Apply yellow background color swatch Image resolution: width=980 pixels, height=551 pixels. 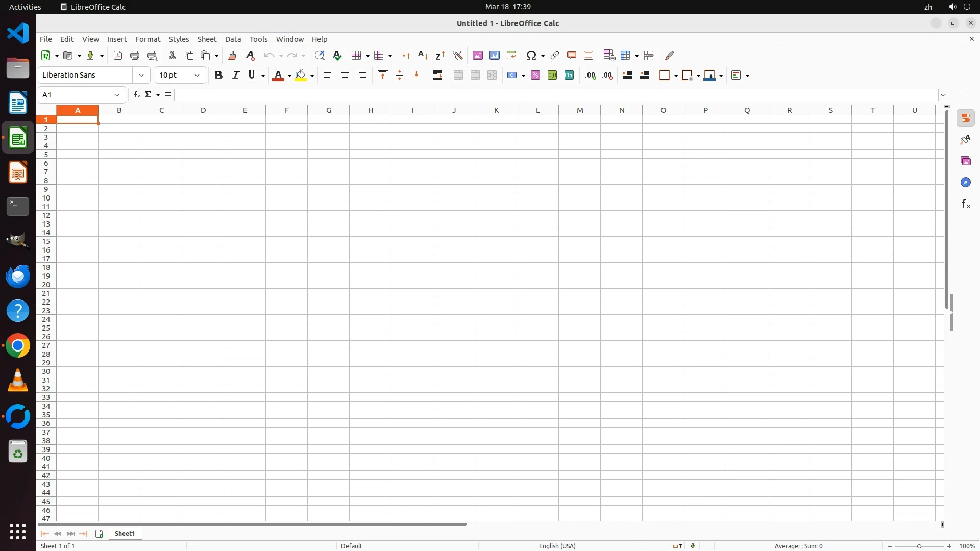coord(301,75)
